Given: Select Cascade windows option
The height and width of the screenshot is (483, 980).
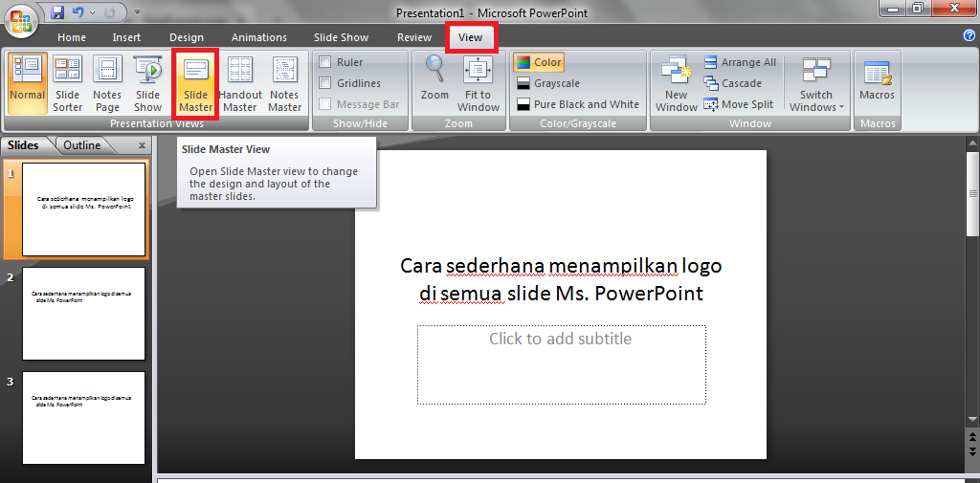Looking at the screenshot, I should tap(733, 83).
